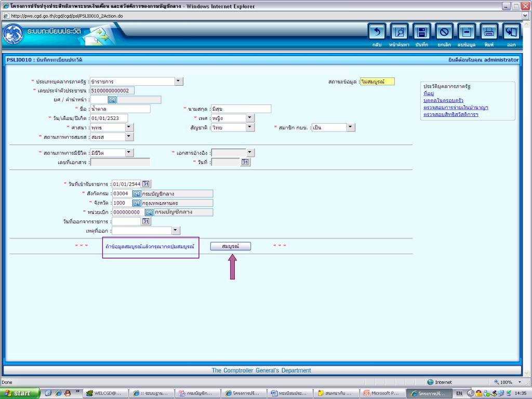Screen dimensions: 532x399
Task: Show hidden tray icons using the arrow
Action: [x=470, y=393]
